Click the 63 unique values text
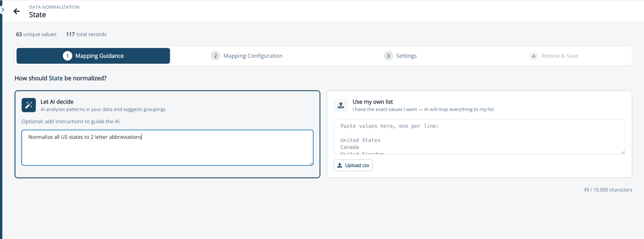Screen dimensions: 644x239 (36, 34)
